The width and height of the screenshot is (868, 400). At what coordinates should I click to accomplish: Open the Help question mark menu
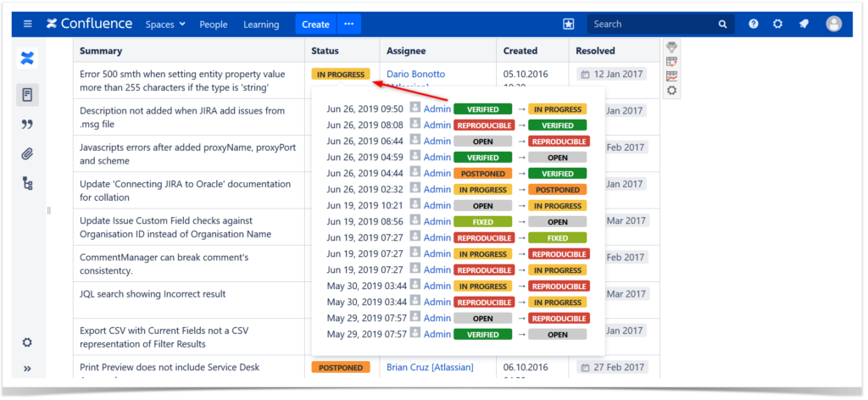tap(754, 25)
